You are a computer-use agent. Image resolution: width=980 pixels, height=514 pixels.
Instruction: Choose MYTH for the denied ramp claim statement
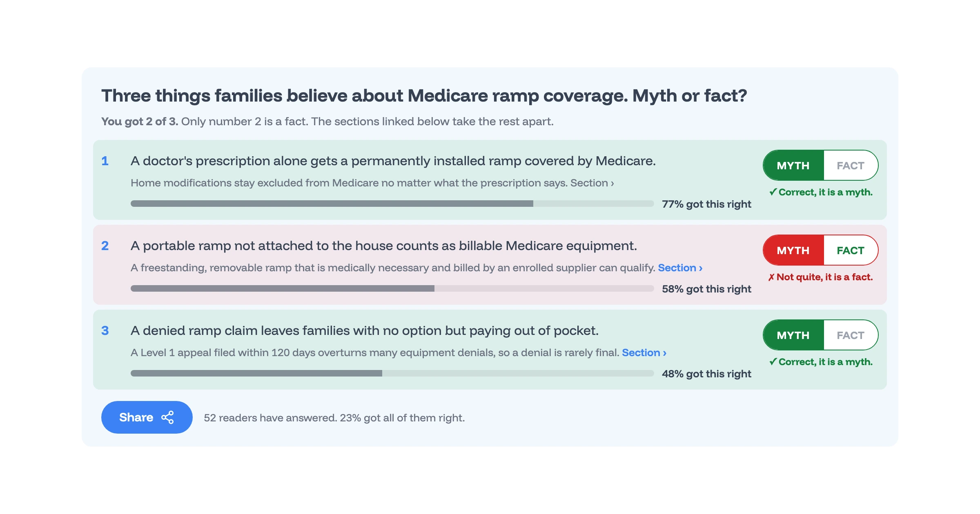793,335
